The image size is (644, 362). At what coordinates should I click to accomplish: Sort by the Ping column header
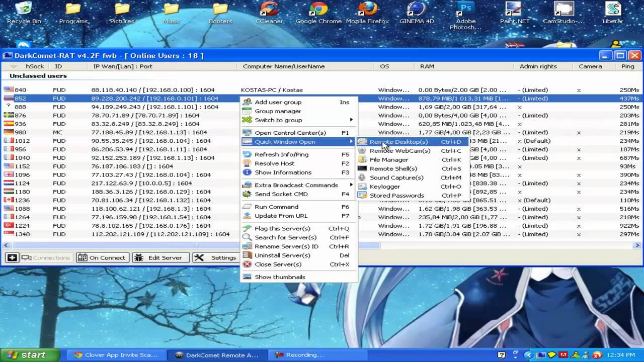[x=628, y=66]
